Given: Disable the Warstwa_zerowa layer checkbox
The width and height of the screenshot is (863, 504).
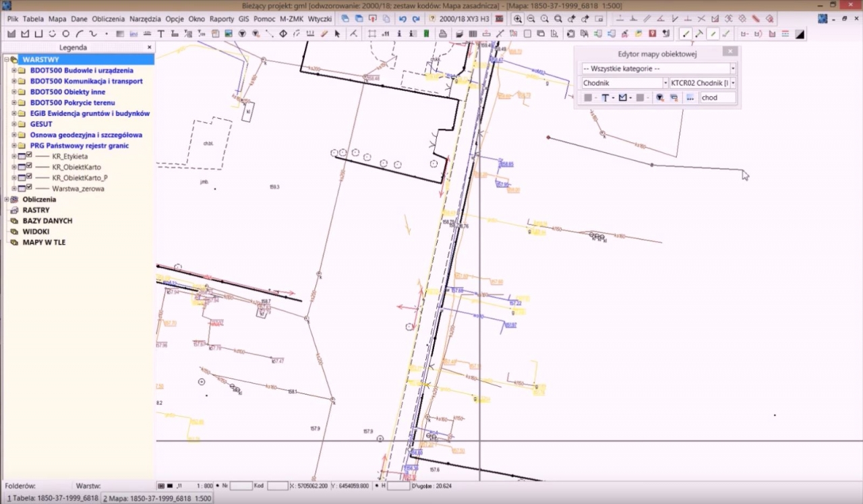Looking at the screenshot, I should (x=29, y=188).
